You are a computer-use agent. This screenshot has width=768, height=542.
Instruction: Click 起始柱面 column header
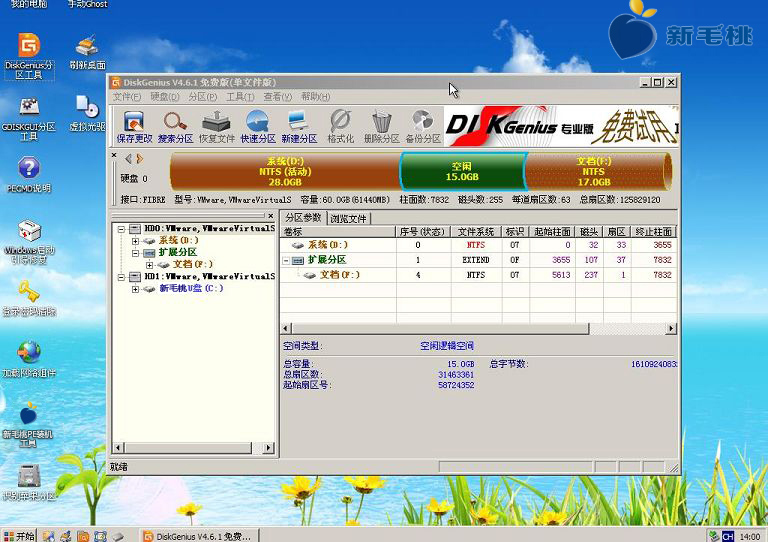(552, 232)
